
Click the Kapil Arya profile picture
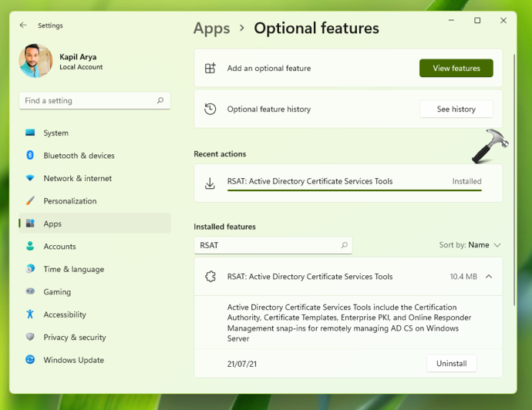(35, 61)
